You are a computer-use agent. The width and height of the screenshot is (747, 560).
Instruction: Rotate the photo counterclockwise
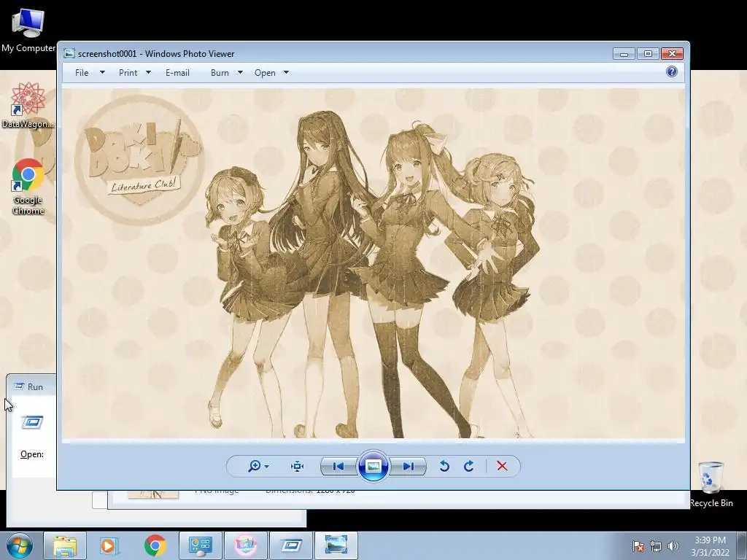444,466
